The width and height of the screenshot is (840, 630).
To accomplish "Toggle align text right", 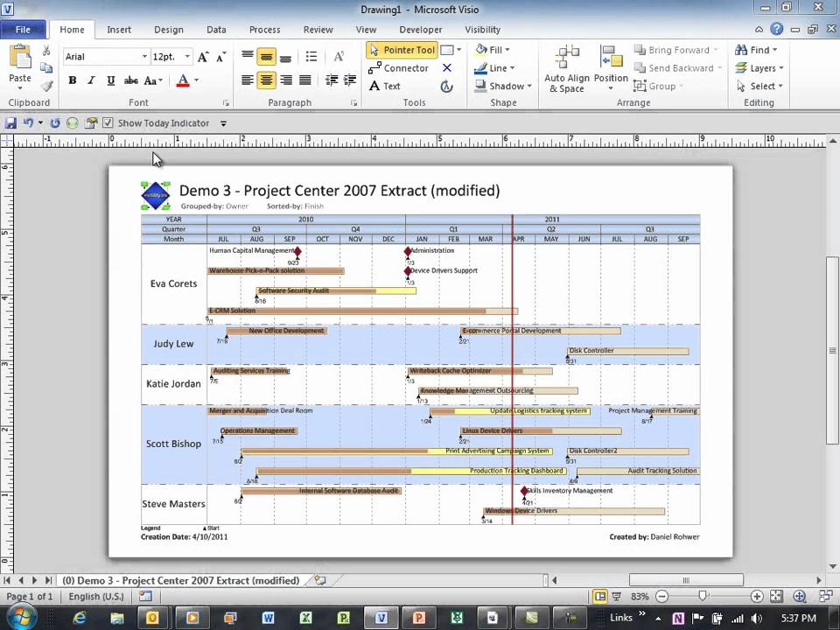I will coord(286,80).
